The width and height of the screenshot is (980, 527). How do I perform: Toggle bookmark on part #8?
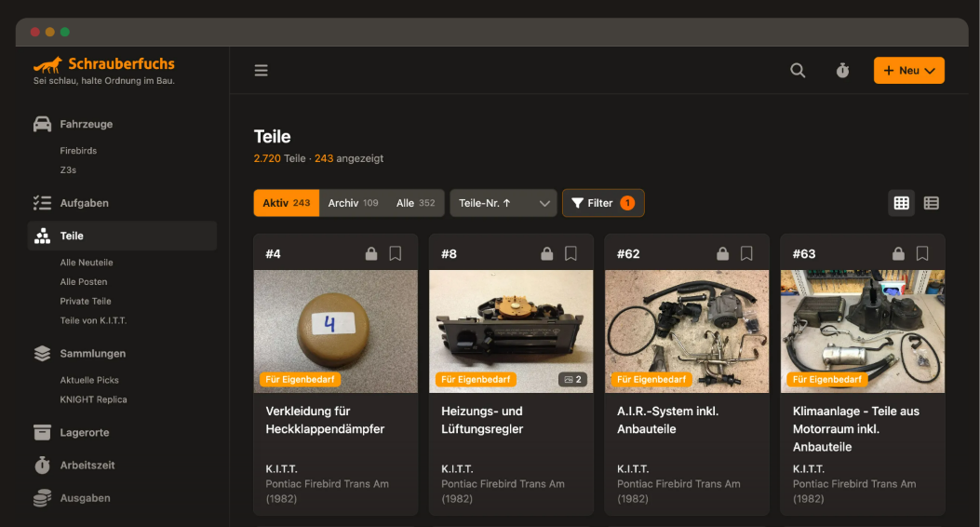(x=571, y=253)
